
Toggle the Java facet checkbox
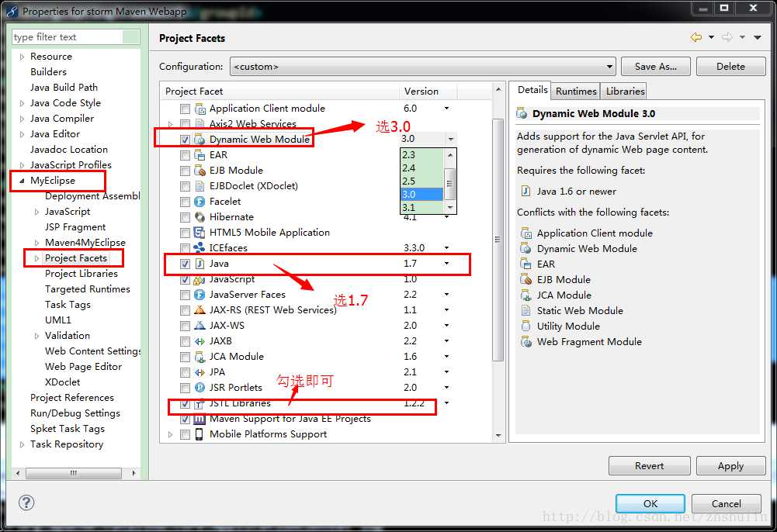[x=185, y=264]
